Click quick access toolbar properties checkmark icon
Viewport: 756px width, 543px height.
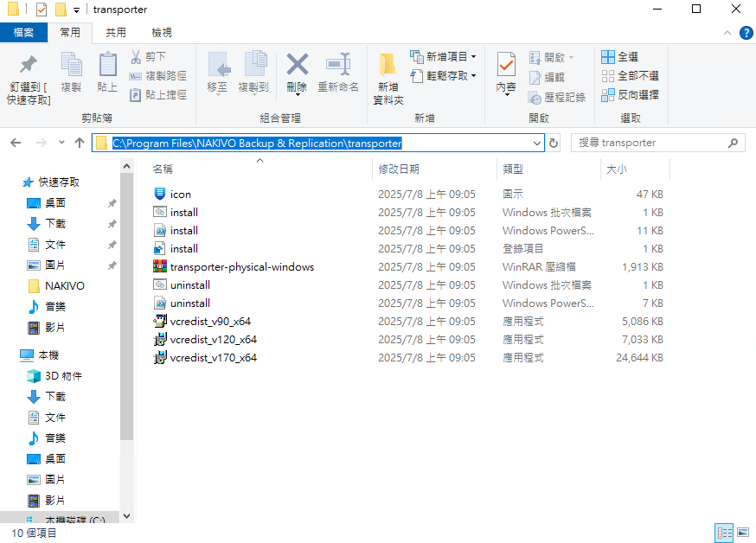[x=42, y=10]
